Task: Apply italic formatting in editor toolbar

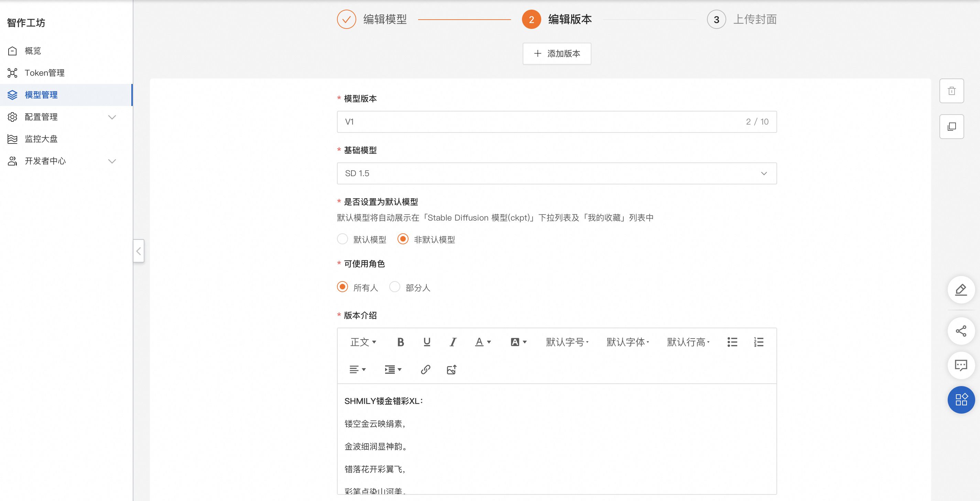Action: (453, 342)
